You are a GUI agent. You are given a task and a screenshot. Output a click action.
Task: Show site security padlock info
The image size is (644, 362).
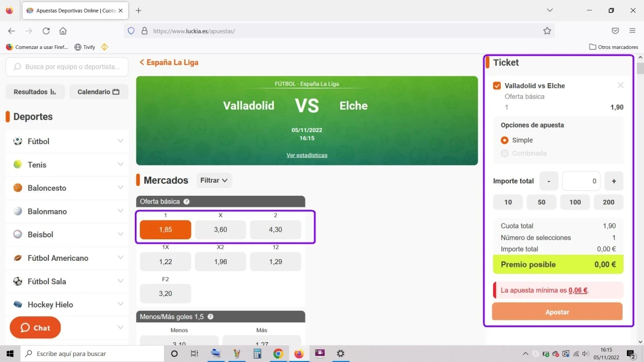click(145, 31)
